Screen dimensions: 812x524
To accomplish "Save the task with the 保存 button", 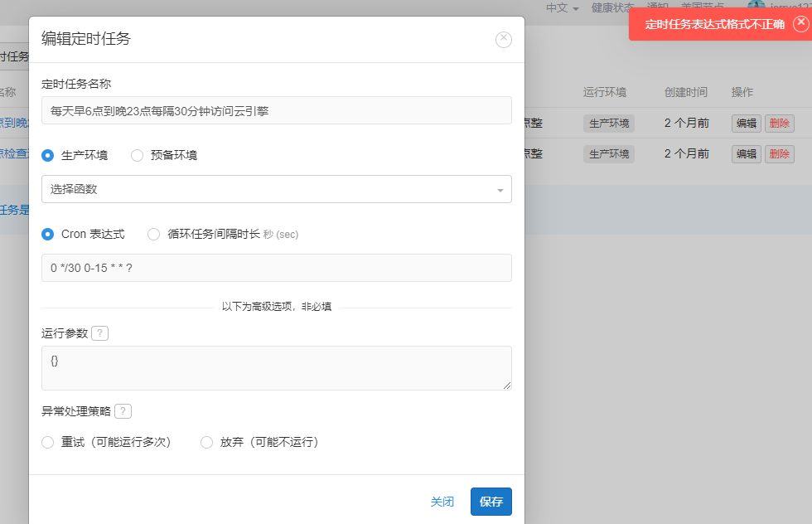I will pos(489,501).
